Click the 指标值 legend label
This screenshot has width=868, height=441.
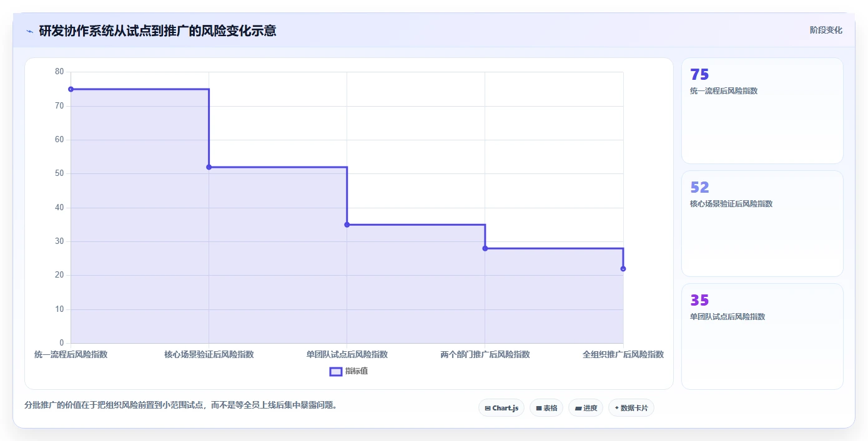click(357, 371)
